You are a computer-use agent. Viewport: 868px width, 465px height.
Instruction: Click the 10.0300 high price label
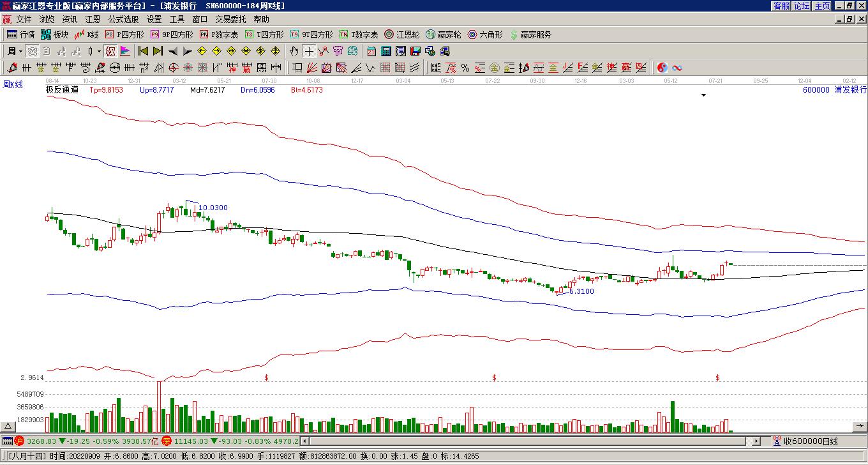click(x=213, y=208)
